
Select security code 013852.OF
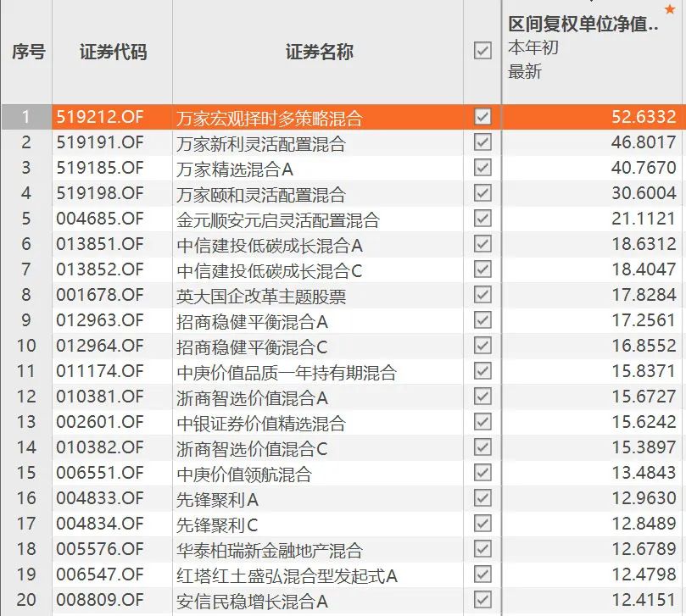100,269
